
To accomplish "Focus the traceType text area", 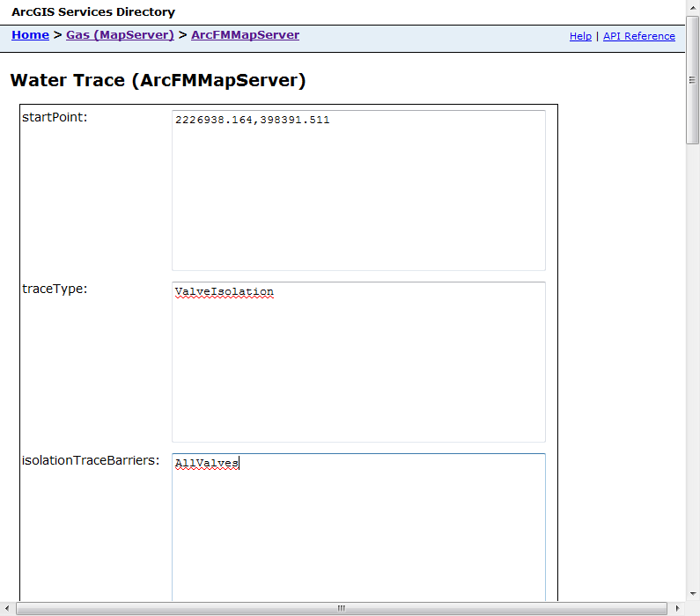I will 358,363.
